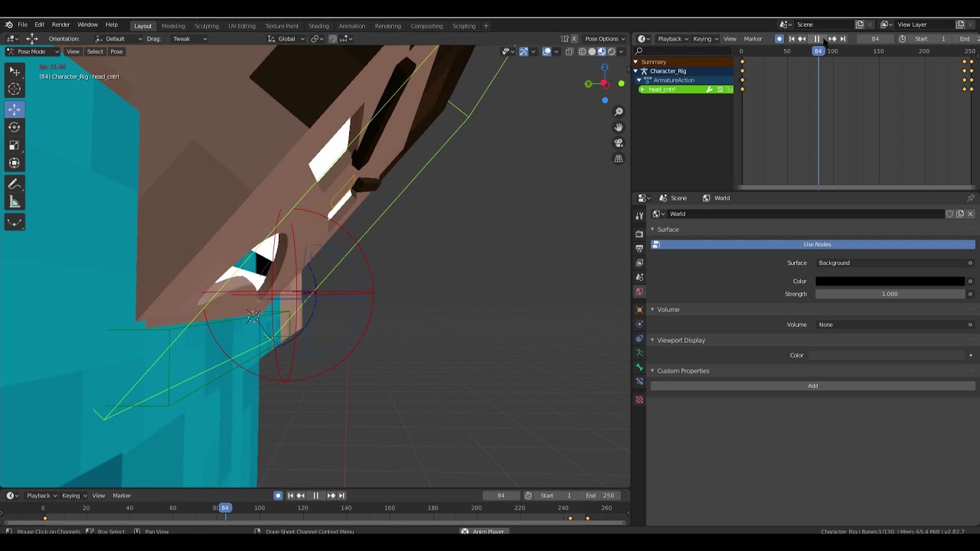
Task: Open the Bone Constraints properties tab icon
Action: [x=639, y=382]
